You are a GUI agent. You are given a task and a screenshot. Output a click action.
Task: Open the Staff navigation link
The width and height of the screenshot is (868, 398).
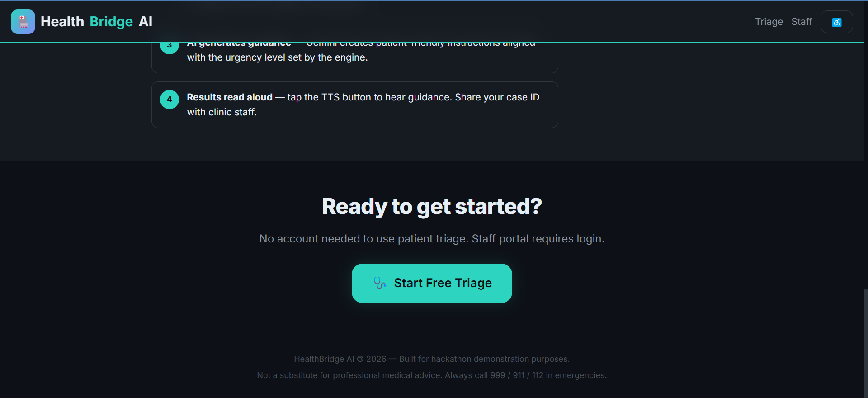click(x=802, y=22)
